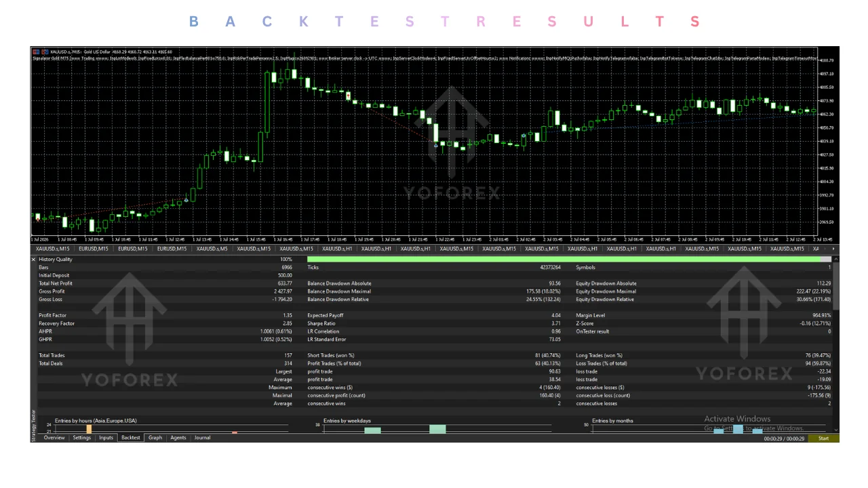Click Balance Drawdown Maximal value 175.58 (18.02%)
The height and width of the screenshot is (488, 868).
pos(544,291)
